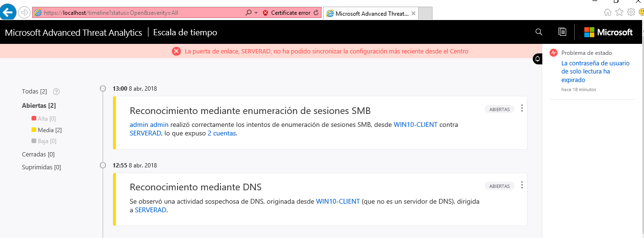This screenshot has height=238, width=644.
Task: Close the Microsoft Advanced Threat tab
Action: click(x=413, y=13)
